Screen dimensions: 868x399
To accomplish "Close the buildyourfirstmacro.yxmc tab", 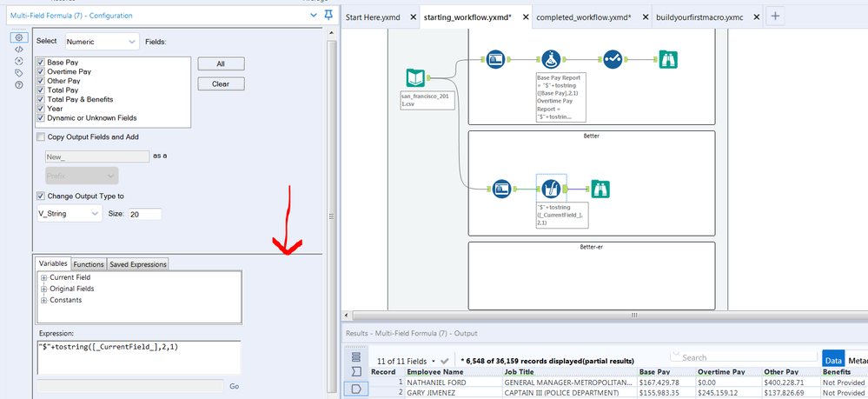I will click(x=756, y=17).
